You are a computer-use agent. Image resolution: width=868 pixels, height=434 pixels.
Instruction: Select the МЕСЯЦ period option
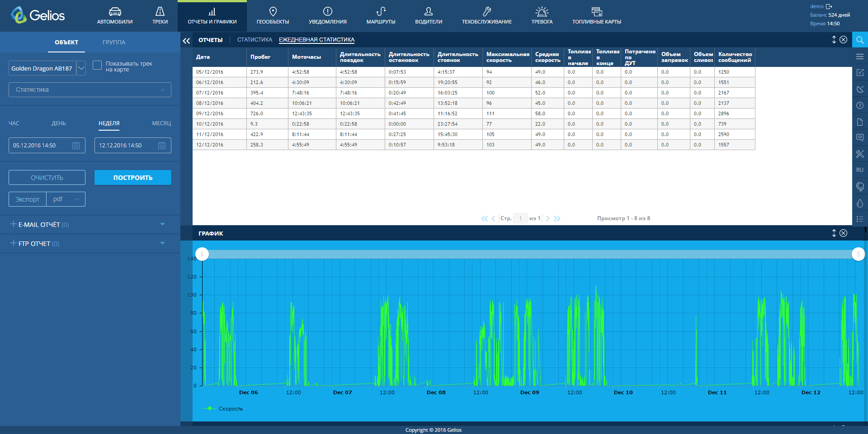[x=161, y=123]
